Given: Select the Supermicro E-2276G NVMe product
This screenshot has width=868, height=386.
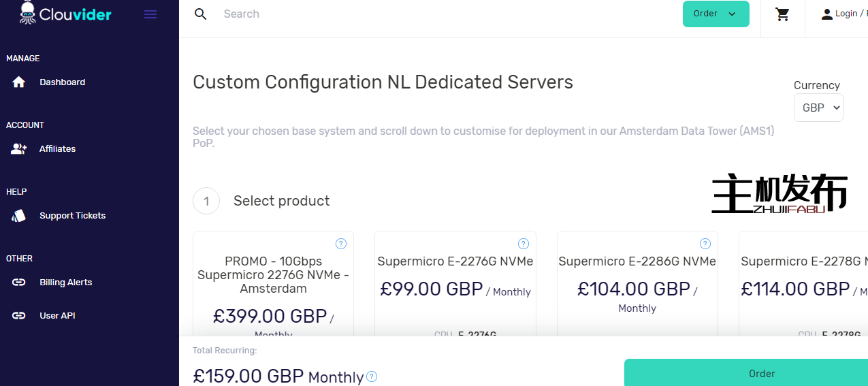Looking at the screenshot, I should [455, 286].
